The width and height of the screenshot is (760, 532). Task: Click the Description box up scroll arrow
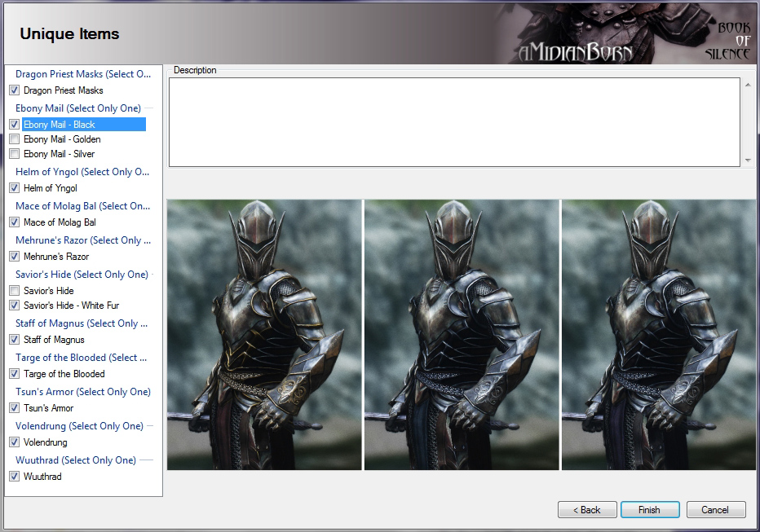pyautogui.click(x=748, y=86)
